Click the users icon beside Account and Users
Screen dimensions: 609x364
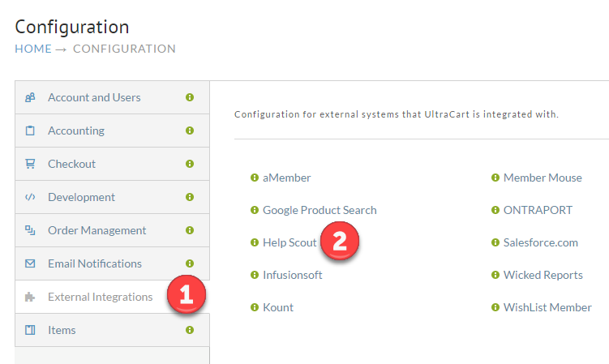pyautogui.click(x=30, y=97)
